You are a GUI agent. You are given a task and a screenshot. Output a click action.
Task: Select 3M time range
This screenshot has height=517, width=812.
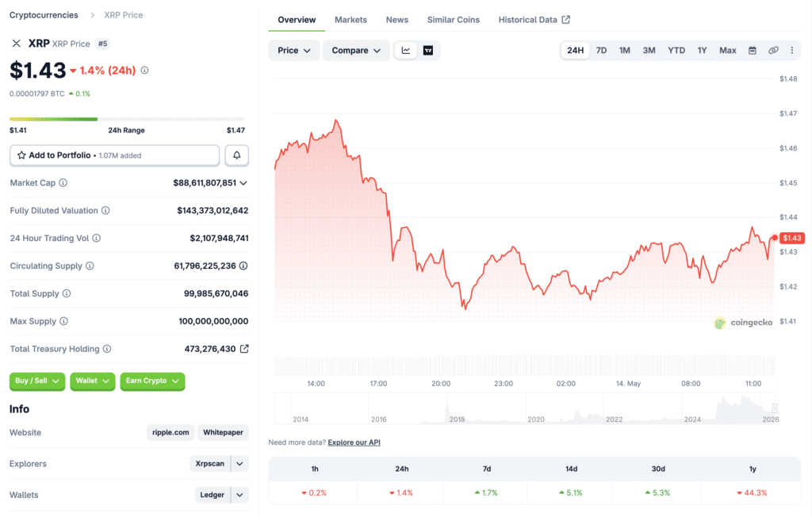[649, 50]
